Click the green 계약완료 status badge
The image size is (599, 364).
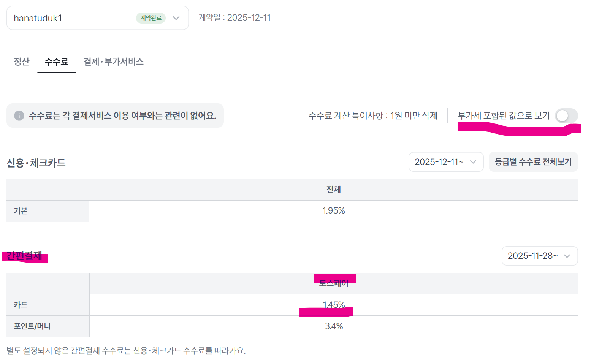click(151, 18)
